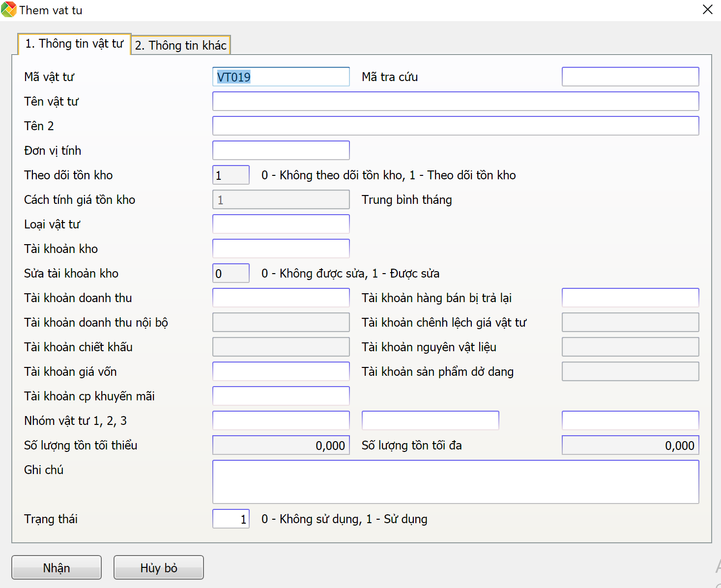Viewport: 721px width, 588px height.
Task: Click the Tài khoản chiết khấu field
Action: pyautogui.click(x=281, y=347)
